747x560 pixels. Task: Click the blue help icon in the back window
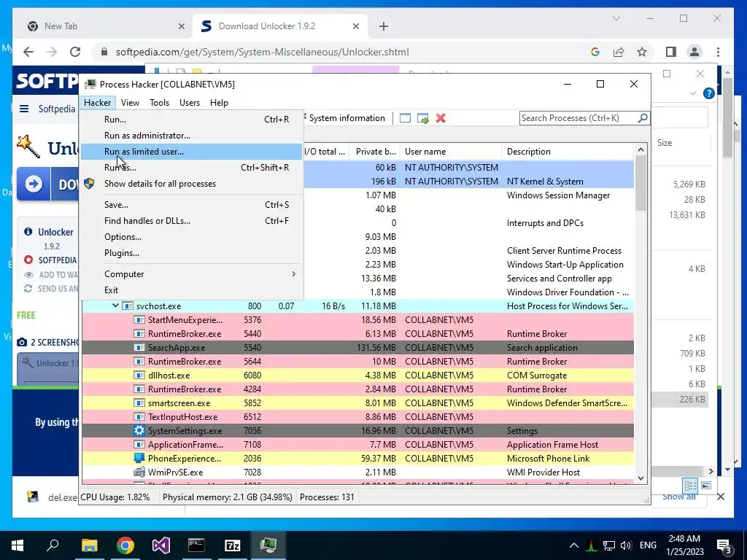tap(709, 93)
